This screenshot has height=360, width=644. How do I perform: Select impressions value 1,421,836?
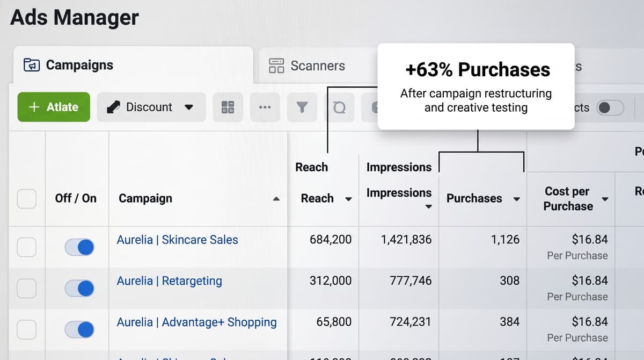click(406, 240)
